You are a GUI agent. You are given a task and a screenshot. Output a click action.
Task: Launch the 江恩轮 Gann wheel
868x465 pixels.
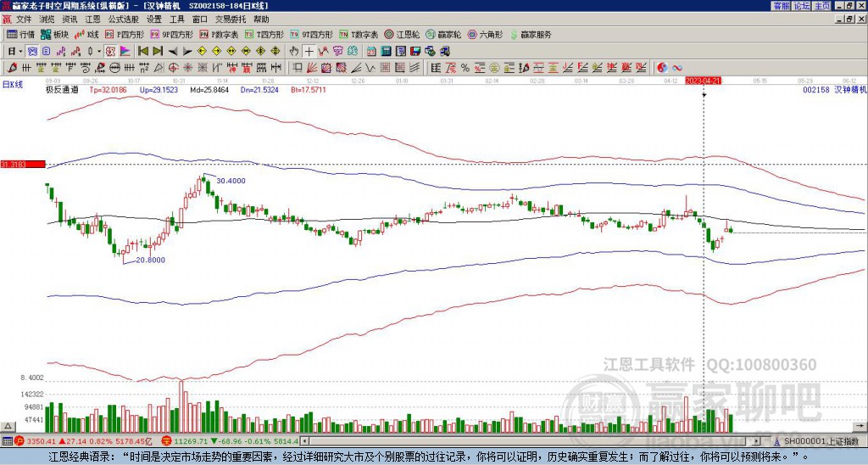pyautogui.click(x=402, y=34)
